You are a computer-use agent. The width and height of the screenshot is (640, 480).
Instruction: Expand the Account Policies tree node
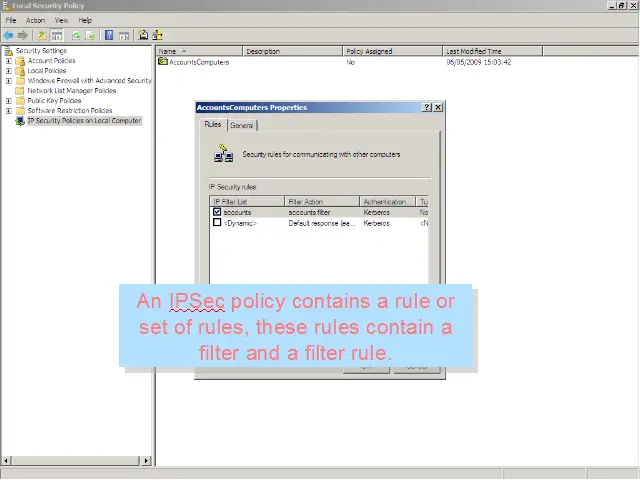click(9, 61)
